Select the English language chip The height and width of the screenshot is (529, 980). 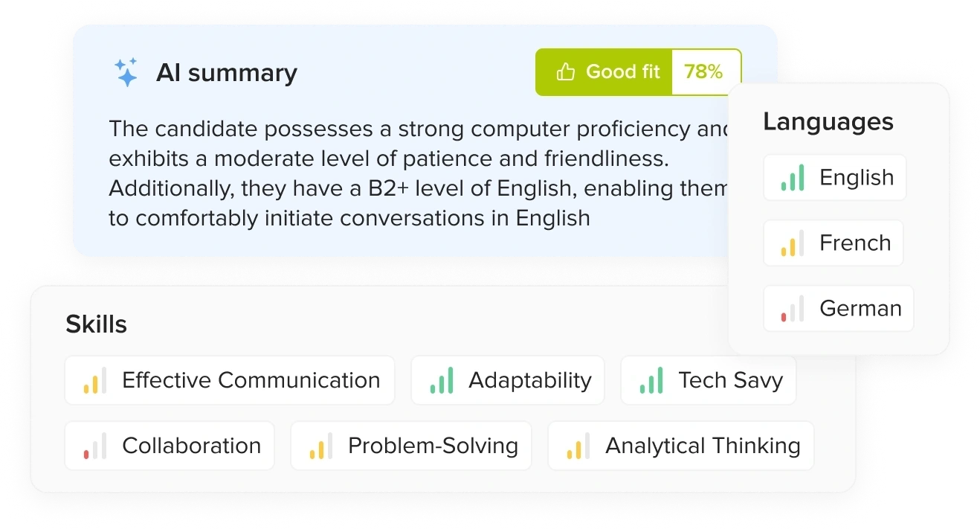click(835, 178)
